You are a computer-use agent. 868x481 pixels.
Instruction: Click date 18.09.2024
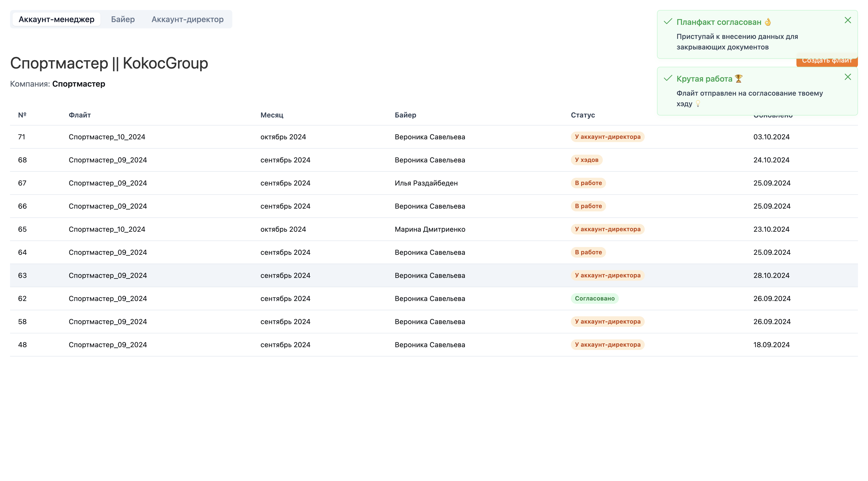tap(771, 345)
